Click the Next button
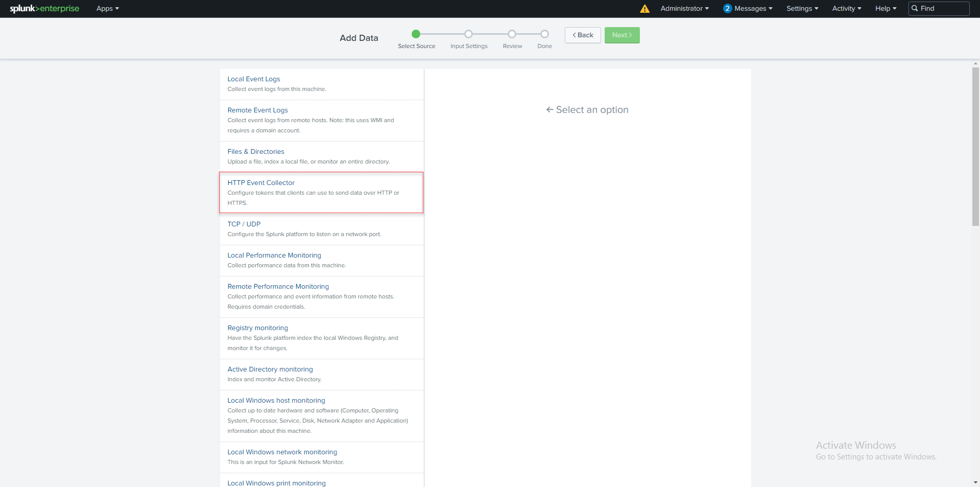The height and width of the screenshot is (487, 980). (622, 35)
